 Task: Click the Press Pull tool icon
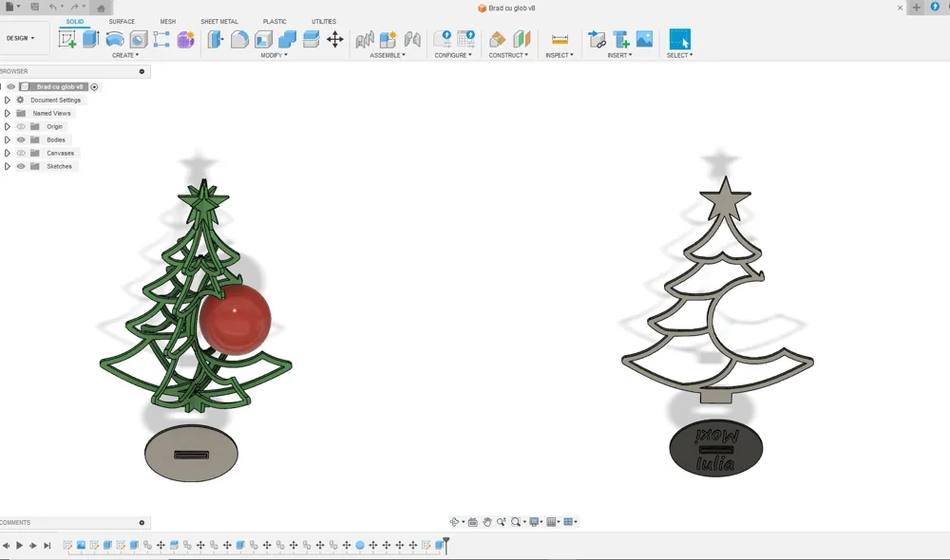point(215,39)
